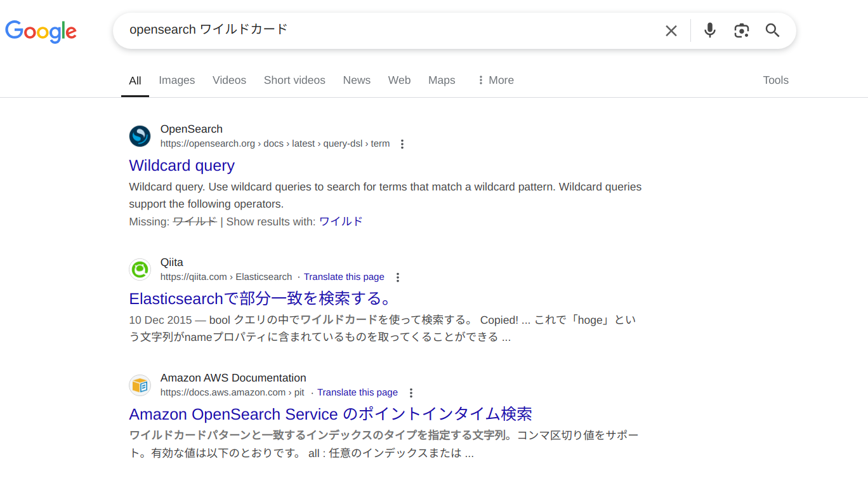The height and width of the screenshot is (485, 868).
Task: Open the three-dot menu on the AWS result
Action: pyautogui.click(x=411, y=392)
